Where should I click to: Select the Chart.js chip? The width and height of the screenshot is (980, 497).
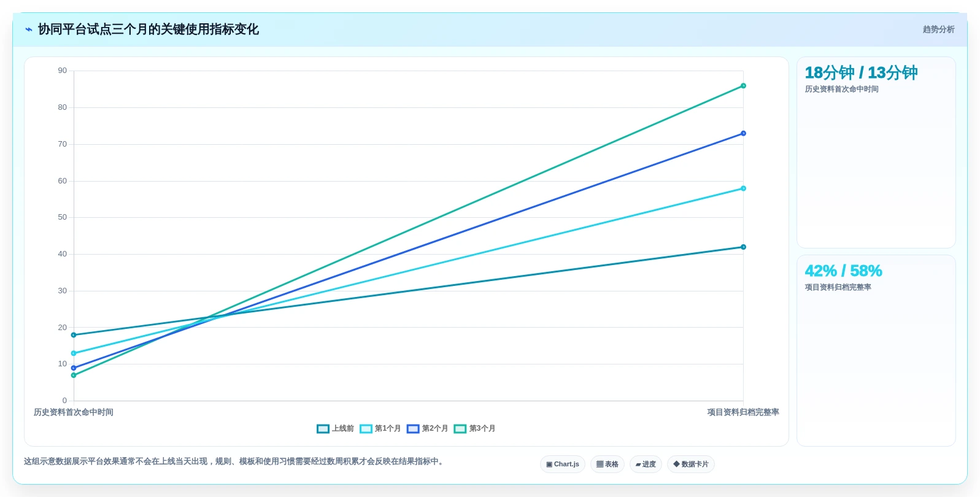[x=563, y=464]
